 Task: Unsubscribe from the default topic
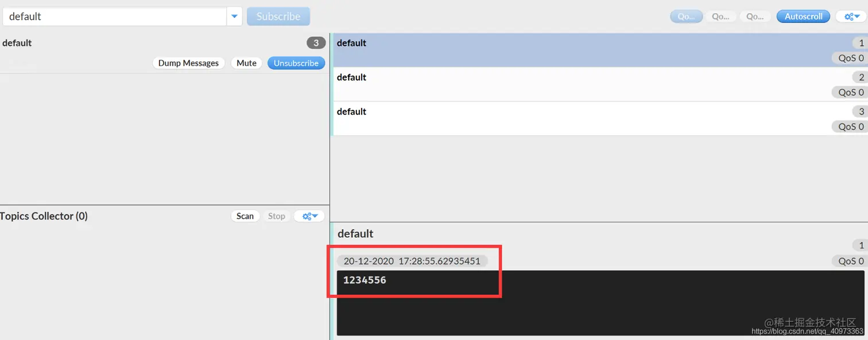(x=296, y=63)
